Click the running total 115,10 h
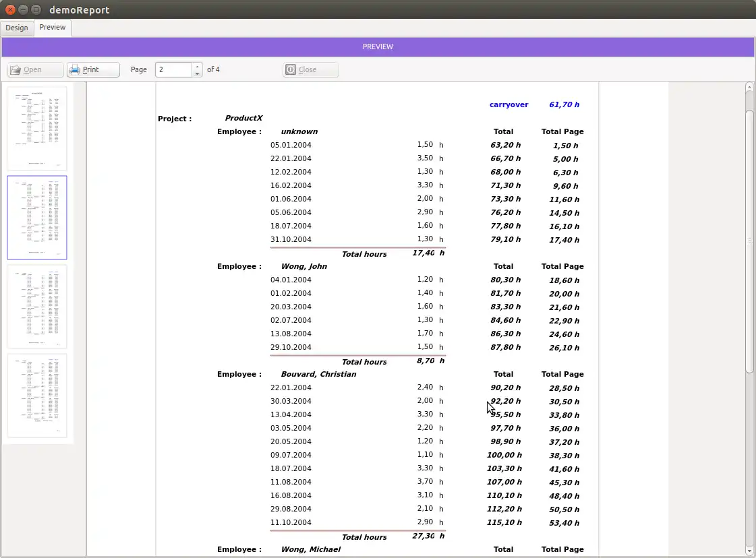This screenshot has width=756, height=558. point(504,523)
